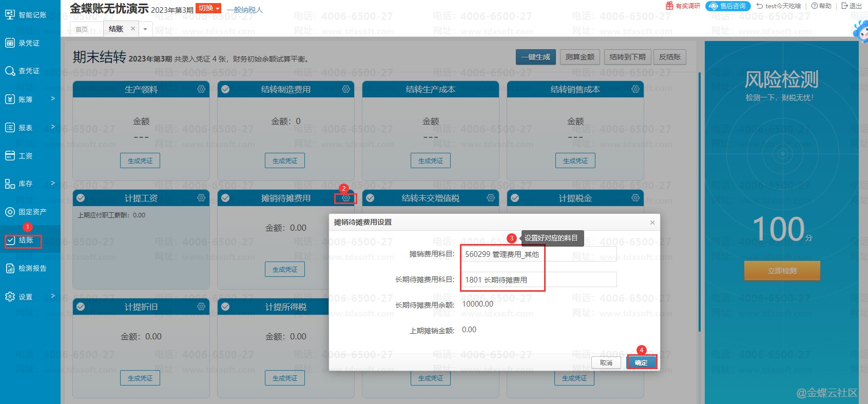Image resolution: width=868 pixels, height=404 pixels.
Task: Click the 一键生成 button
Action: coord(535,57)
